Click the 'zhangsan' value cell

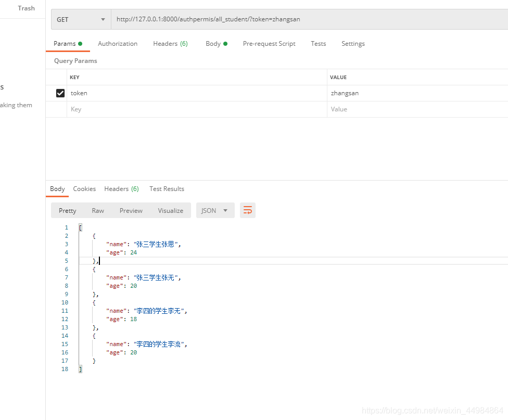[x=417, y=93]
